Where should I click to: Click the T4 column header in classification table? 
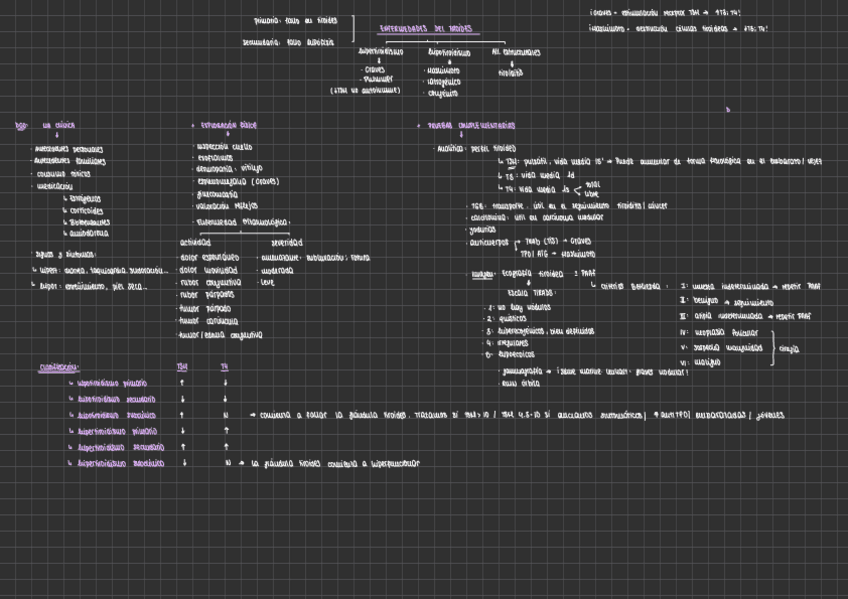point(225,367)
